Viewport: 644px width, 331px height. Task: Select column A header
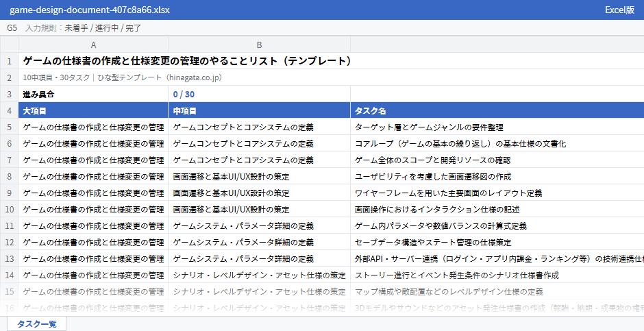point(93,45)
